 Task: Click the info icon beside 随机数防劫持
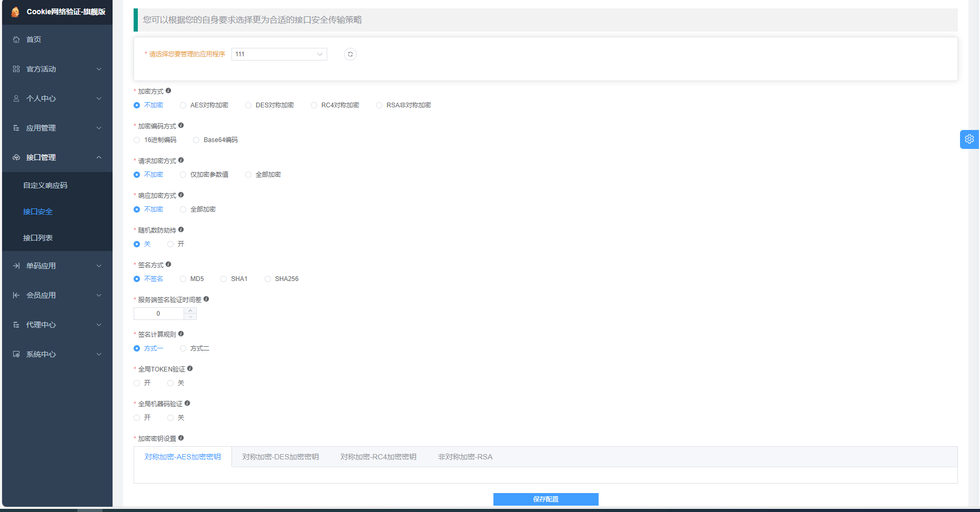(181, 229)
